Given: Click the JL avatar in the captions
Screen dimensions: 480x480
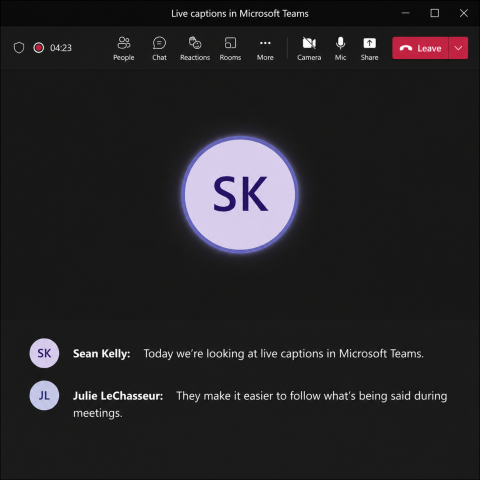Looking at the screenshot, I should [x=44, y=396].
